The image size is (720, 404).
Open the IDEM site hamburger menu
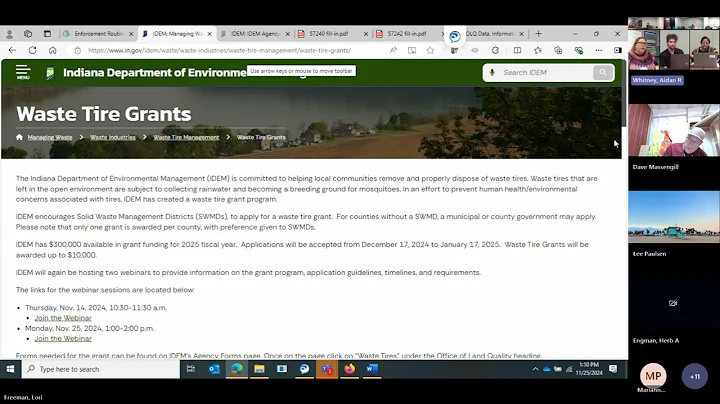click(x=23, y=72)
